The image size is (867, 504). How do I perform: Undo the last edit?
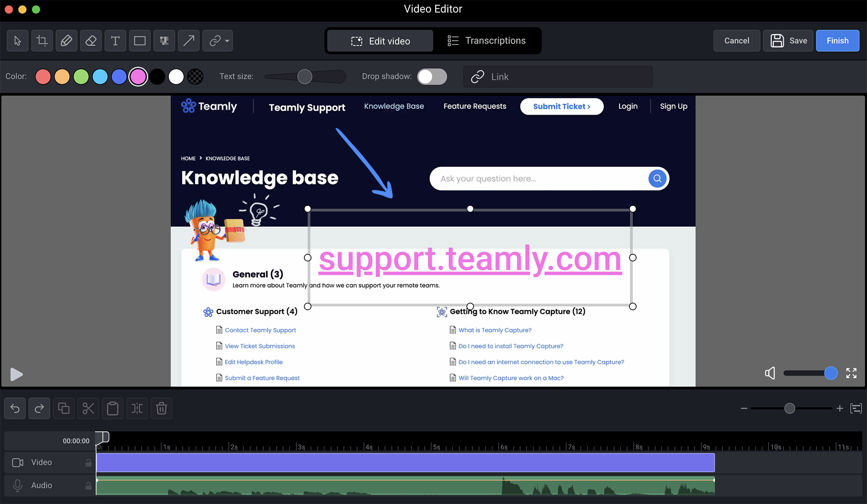[x=15, y=408]
